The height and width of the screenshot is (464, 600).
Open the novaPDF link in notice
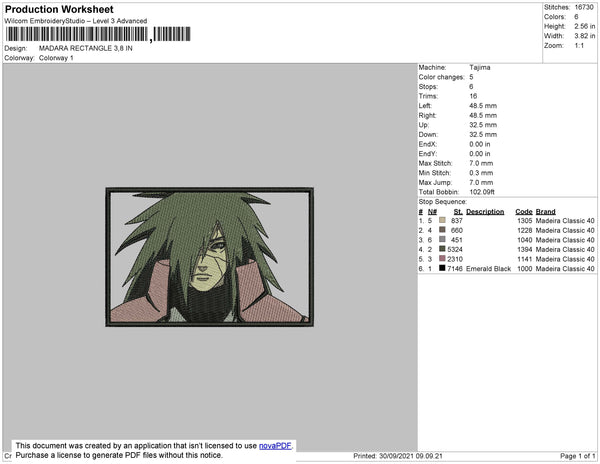tap(275, 446)
